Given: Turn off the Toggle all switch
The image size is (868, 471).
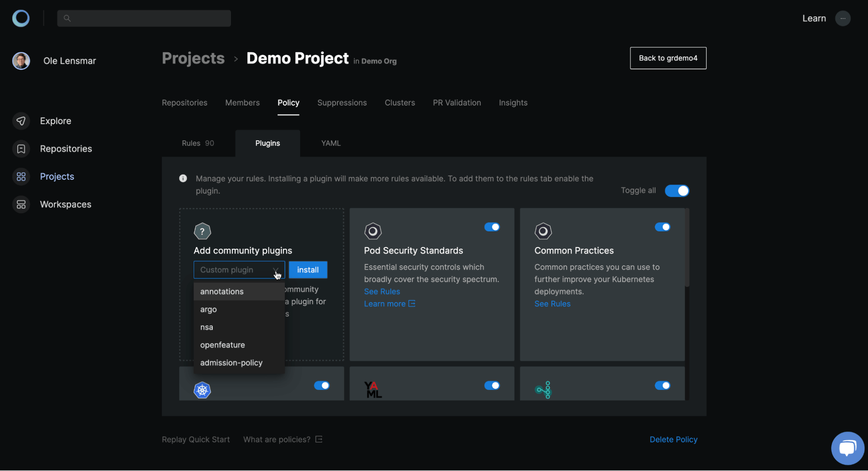Looking at the screenshot, I should tap(677, 191).
